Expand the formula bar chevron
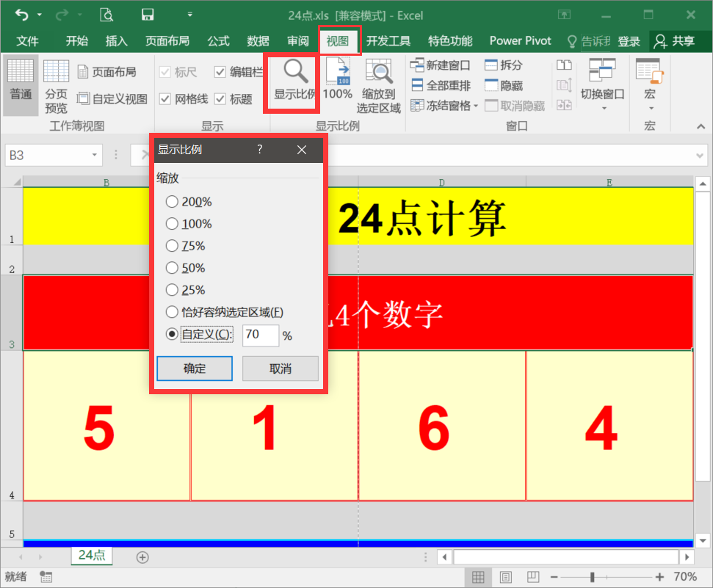Viewport: 713px width, 588px height. click(700, 156)
